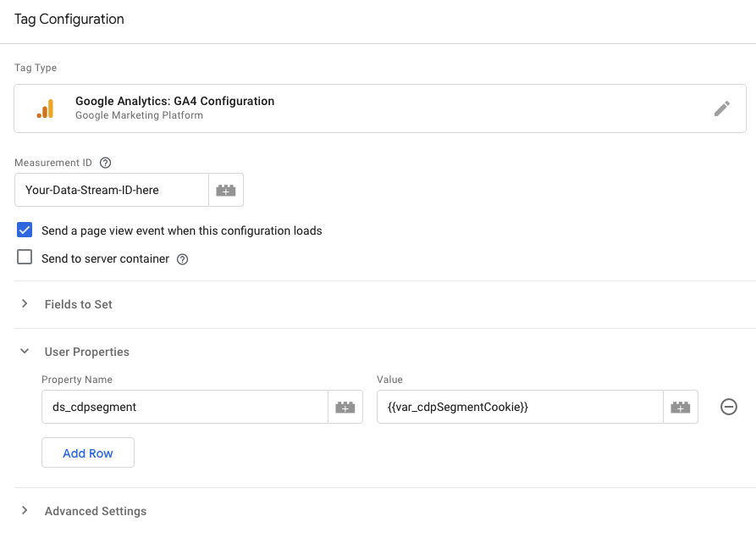The width and height of the screenshot is (756, 533).
Task: Click help icon beside Send to server container
Action: pos(182,259)
